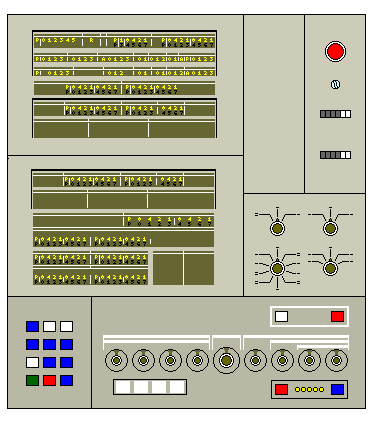Viewport: 376px width, 424px height.
Task: Click the lower-right rotary knob in knob panel
Action: pyautogui.click(x=330, y=268)
